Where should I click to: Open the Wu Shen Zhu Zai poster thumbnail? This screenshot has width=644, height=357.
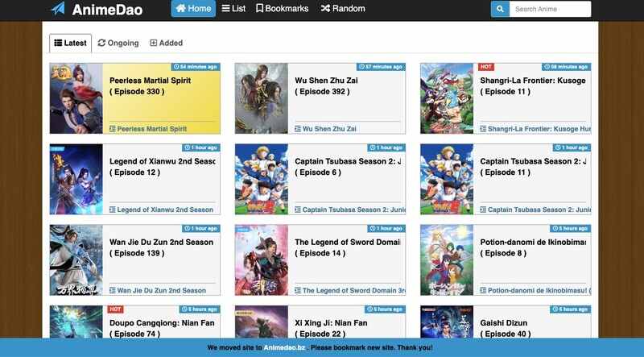262,98
